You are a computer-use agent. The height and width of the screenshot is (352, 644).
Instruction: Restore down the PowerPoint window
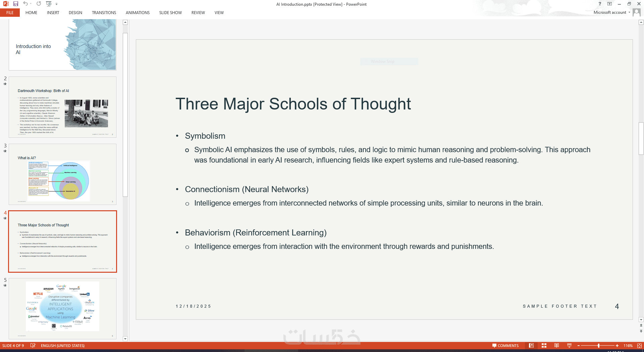tap(629, 4)
